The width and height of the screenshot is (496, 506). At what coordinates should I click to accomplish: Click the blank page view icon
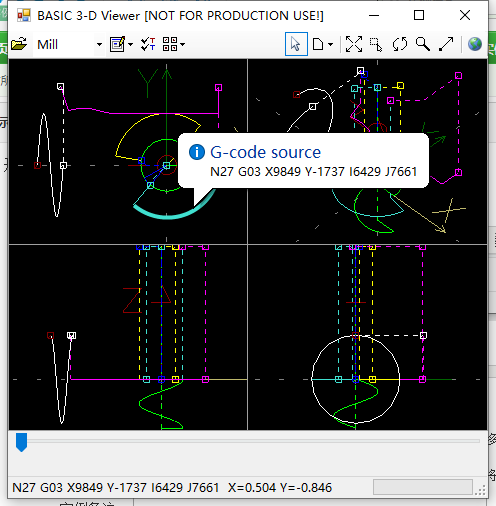pyautogui.click(x=318, y=44)
